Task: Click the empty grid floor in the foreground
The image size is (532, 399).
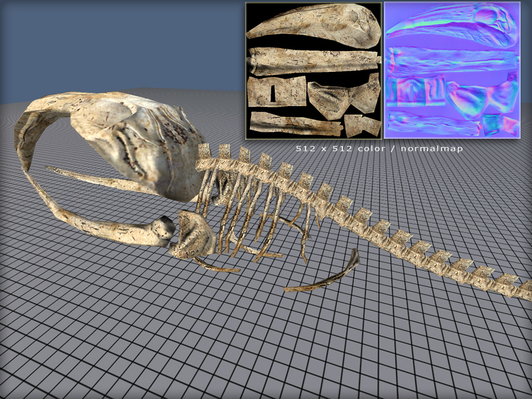Action: 260,343
